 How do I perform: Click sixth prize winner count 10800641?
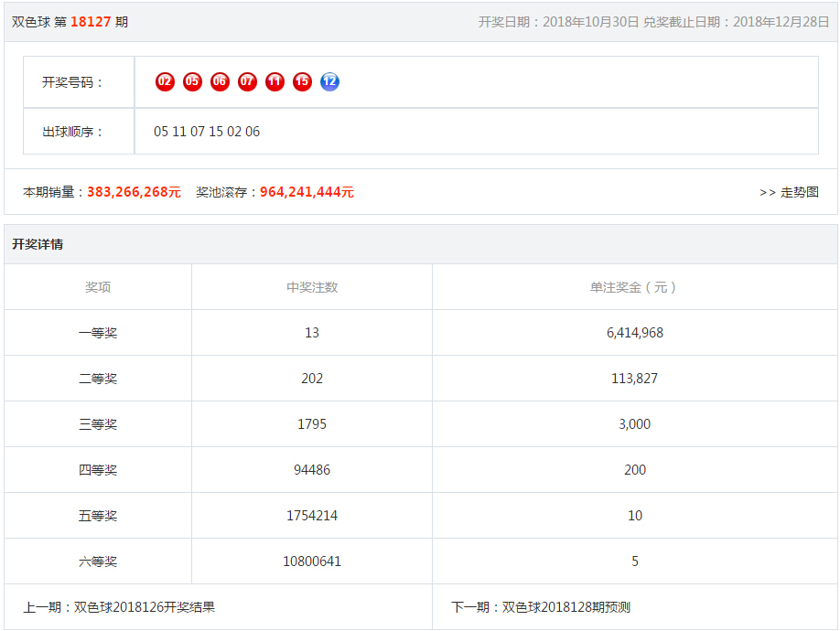(x=312, y=561)
